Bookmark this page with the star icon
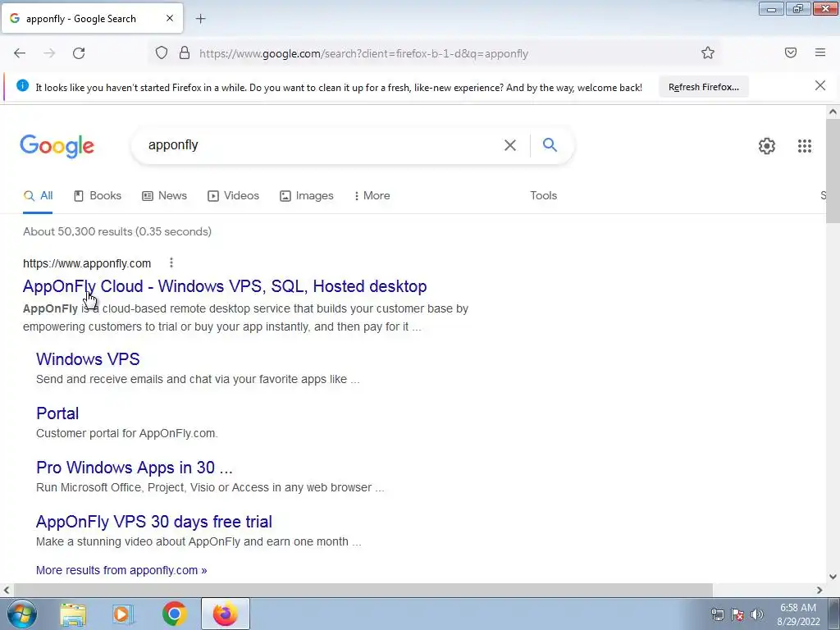This screenshot has width=840, height=630. 708,52
